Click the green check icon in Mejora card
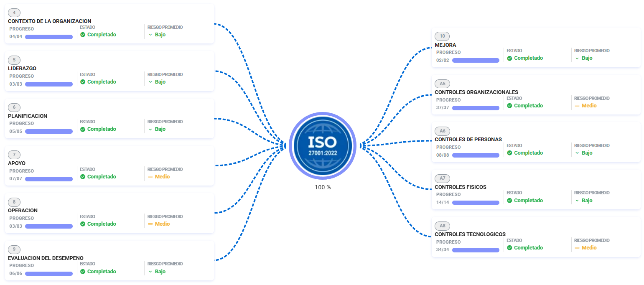Viewport: 644px width, 285px height. pos(509,58)
